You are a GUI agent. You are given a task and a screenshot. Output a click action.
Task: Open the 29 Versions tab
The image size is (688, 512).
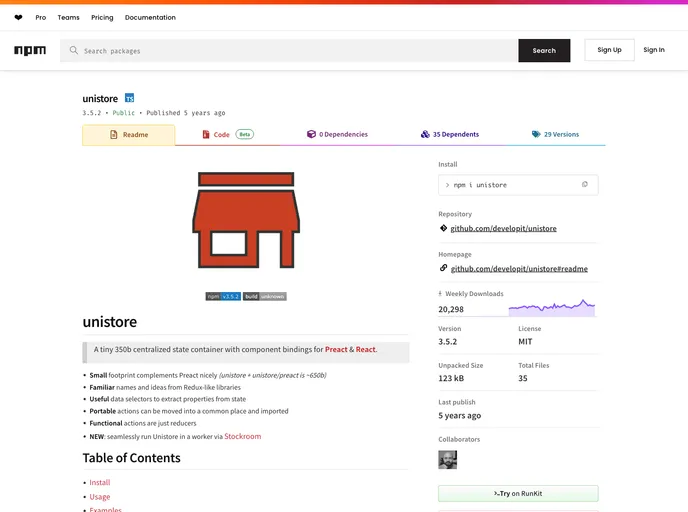555,135
